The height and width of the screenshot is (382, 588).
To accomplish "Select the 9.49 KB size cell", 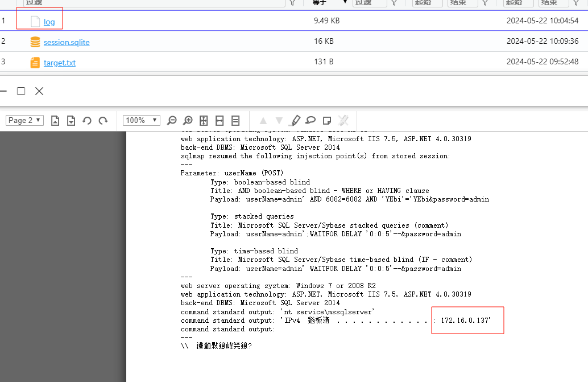I will [x=326, y=20].
